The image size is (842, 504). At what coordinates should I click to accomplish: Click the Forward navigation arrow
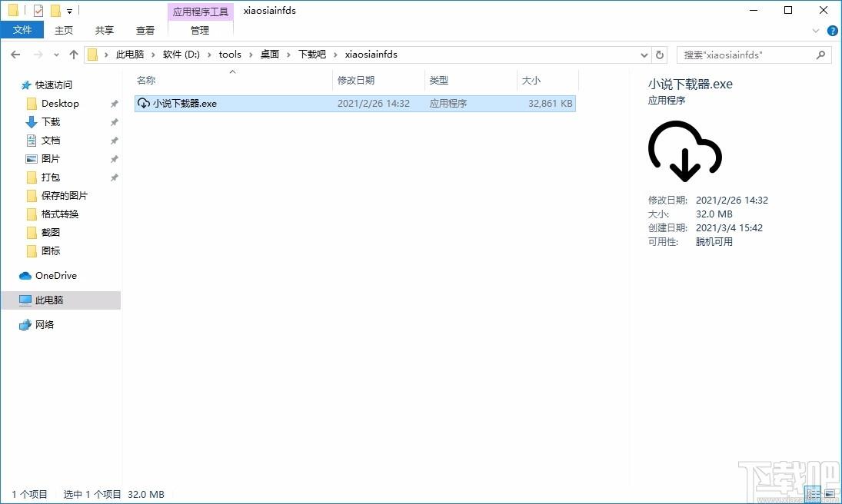click(38, 55)
